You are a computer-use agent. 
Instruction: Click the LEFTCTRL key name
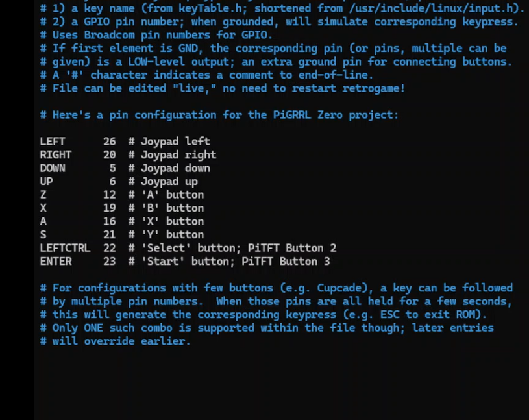point(65,248)
